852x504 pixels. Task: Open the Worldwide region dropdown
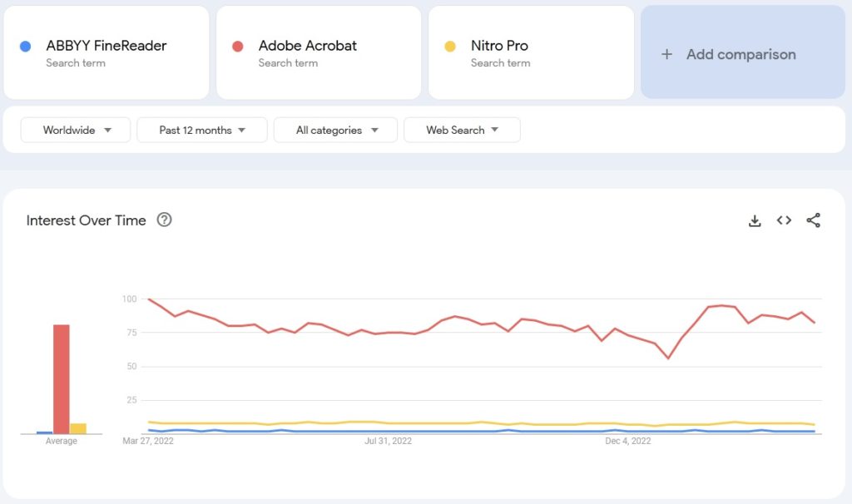click(76, 130)
